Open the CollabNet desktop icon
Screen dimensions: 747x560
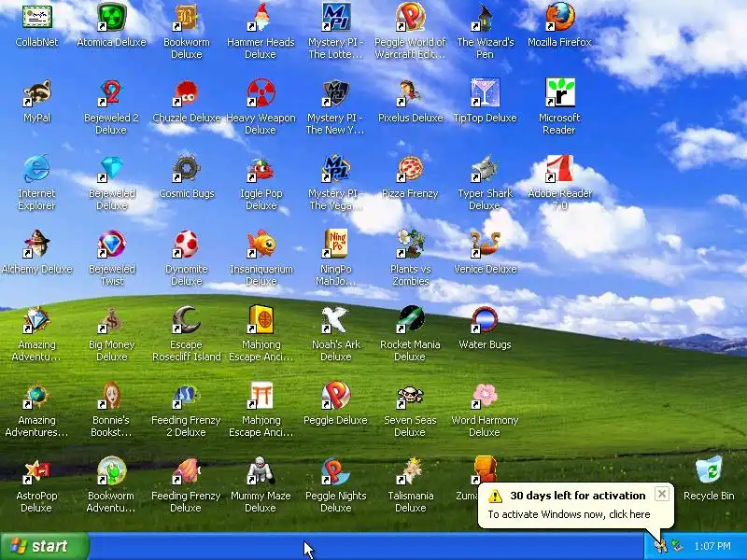pyautogui.click(x=36, y=17)
